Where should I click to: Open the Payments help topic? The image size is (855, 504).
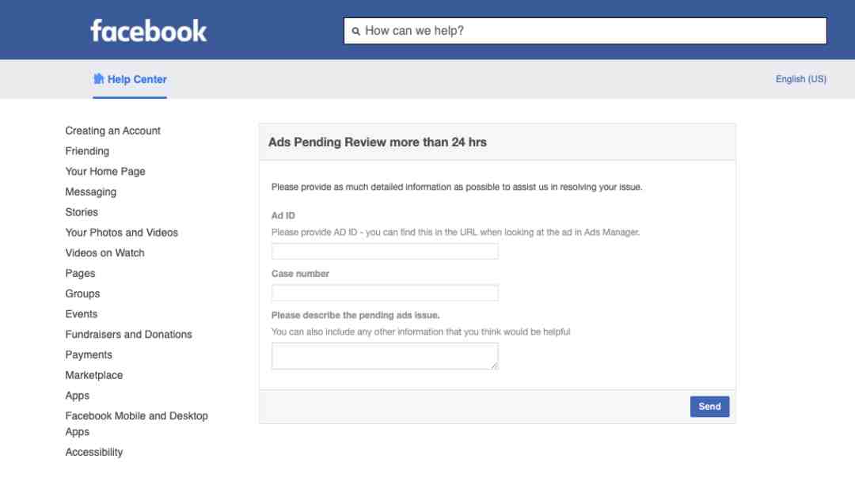(x=89, y=354)
